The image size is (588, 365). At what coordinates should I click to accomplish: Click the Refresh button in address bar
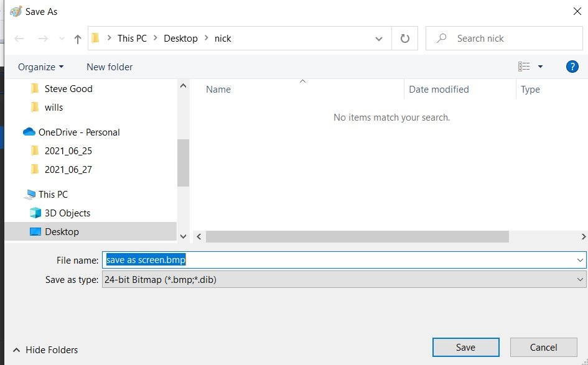tap(405, 39)
